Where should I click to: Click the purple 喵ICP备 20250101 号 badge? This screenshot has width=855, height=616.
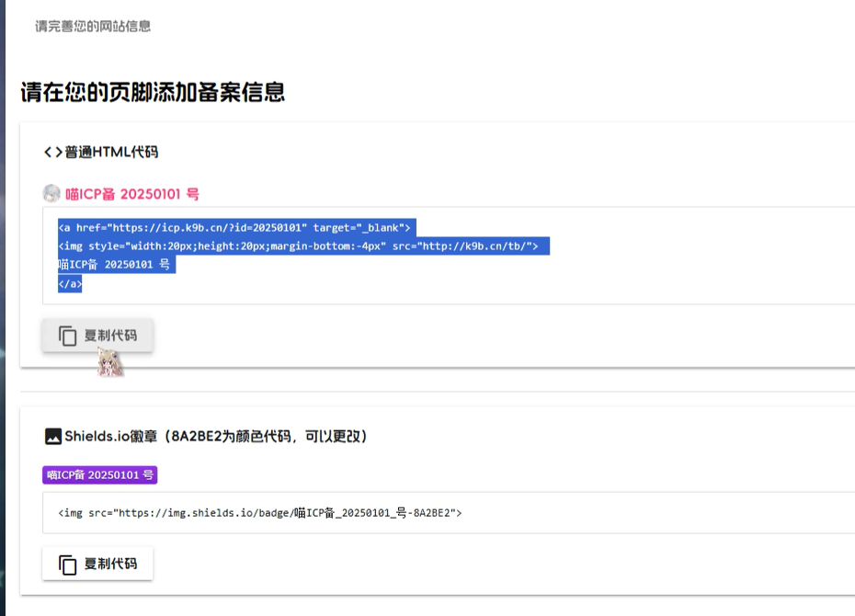click(100, 474)
